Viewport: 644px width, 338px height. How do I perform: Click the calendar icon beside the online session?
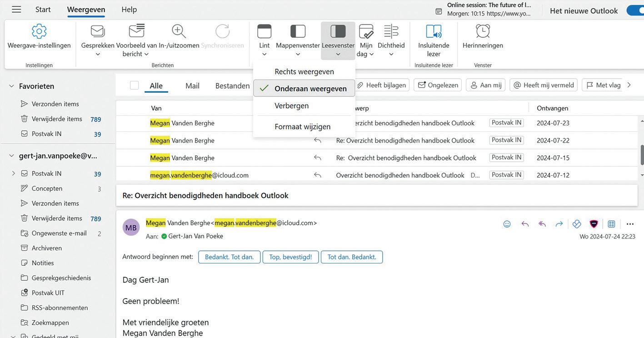point(439,11)
